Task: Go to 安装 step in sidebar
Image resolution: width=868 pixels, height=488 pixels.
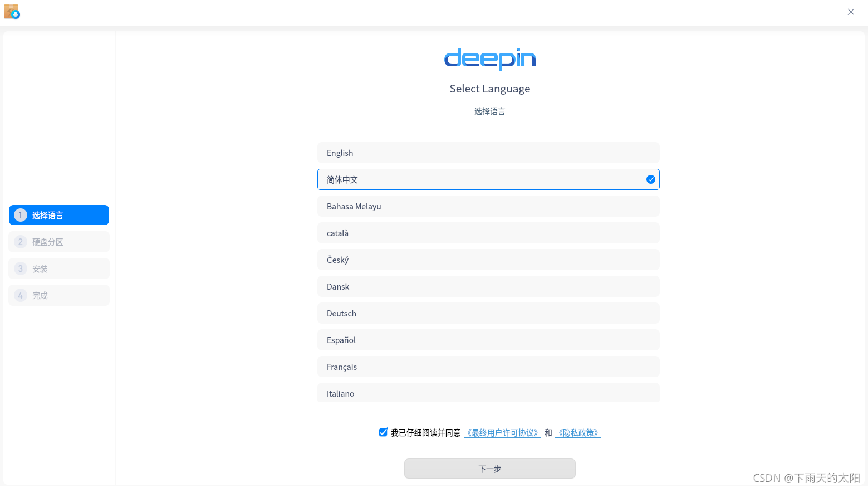Action: pyautogui.click(x=59, y=269)
